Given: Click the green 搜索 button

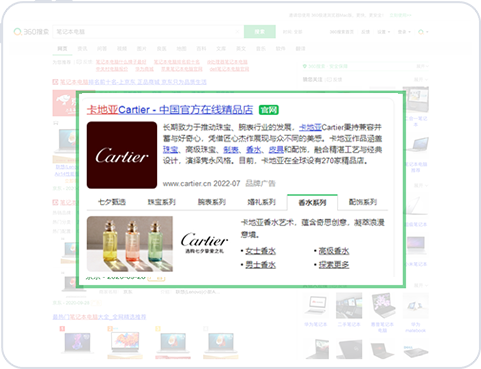Looking at the screenshot, I should [260, 32].
